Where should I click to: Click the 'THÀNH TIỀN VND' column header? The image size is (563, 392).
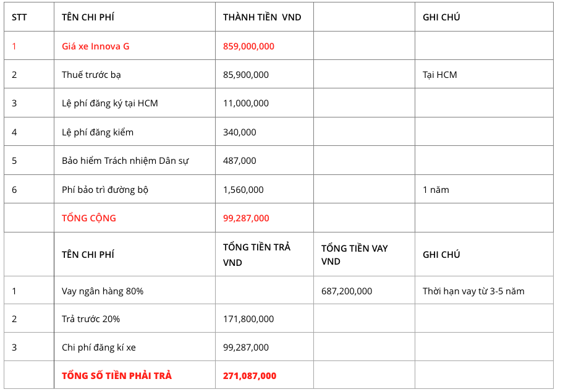click(x=262, y=17)
